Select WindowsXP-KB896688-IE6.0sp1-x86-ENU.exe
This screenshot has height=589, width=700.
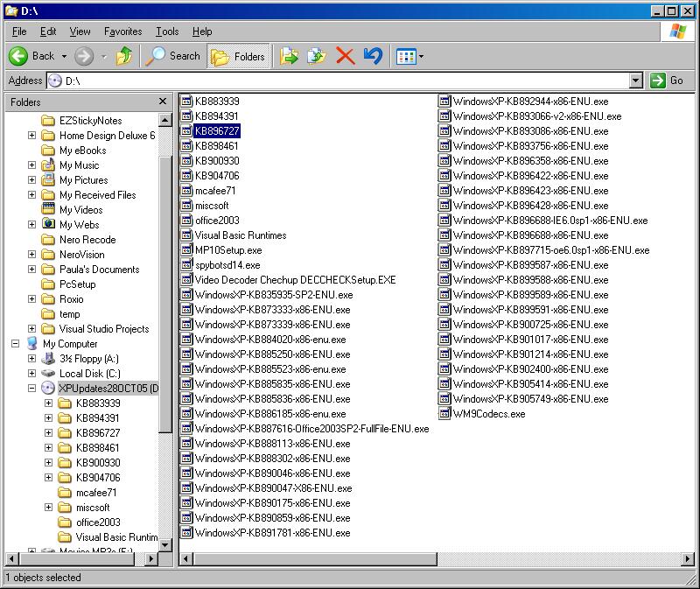[550, 221]
